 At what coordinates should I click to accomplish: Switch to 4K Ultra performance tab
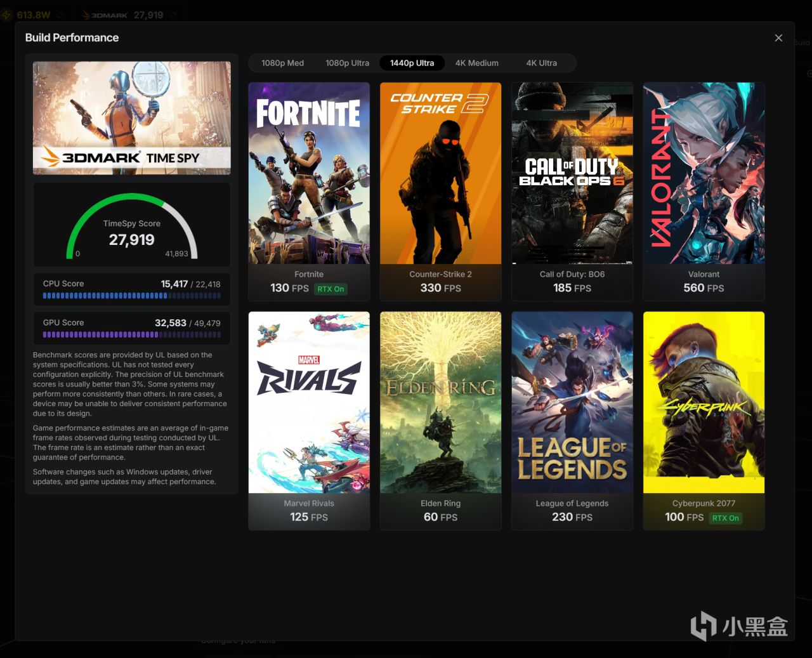tap(541, 63)
